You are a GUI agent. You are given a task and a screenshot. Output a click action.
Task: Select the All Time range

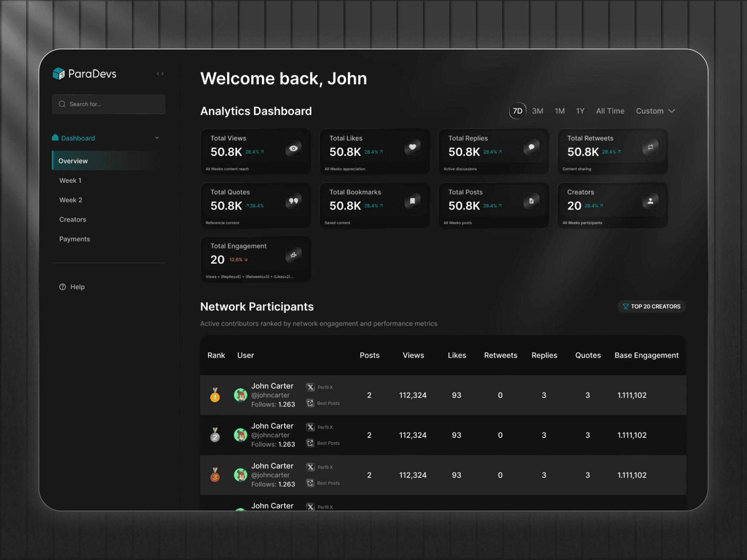click(610, 111)
